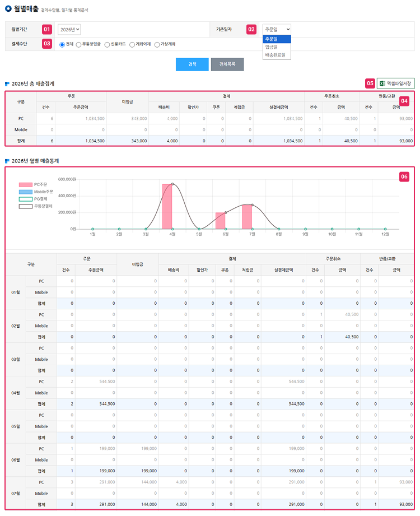Toggle the Mobile주문 legend swatch
Image resolution: width=420 pixels, height=516 pixels.
tap(26, 192)
